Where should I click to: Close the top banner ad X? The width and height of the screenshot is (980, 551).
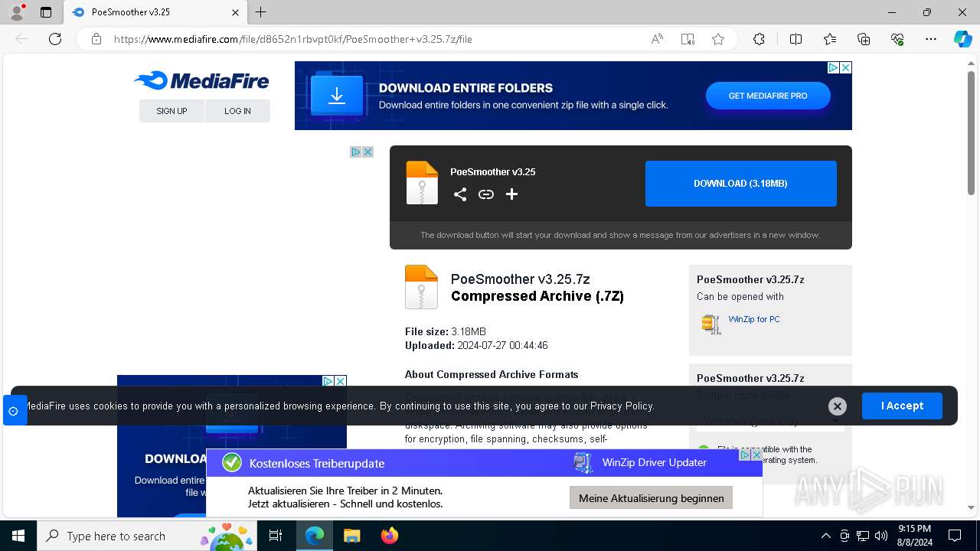[x=846, y=67]
